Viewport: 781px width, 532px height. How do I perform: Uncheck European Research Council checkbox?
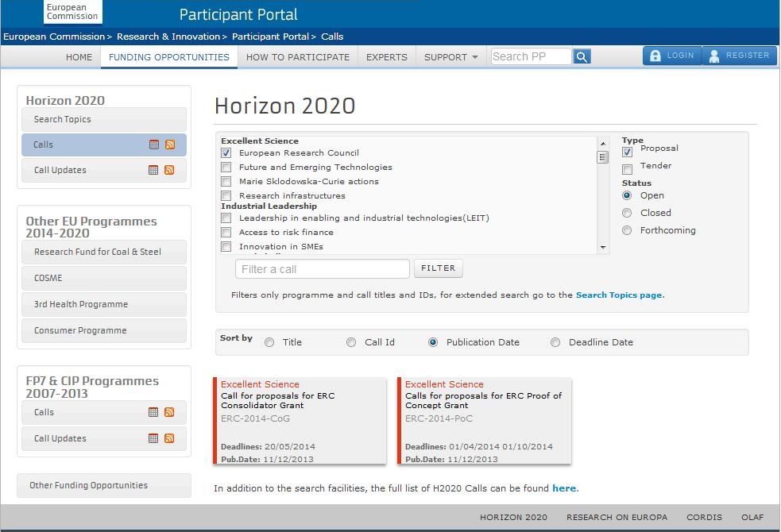tap(226, 152)
